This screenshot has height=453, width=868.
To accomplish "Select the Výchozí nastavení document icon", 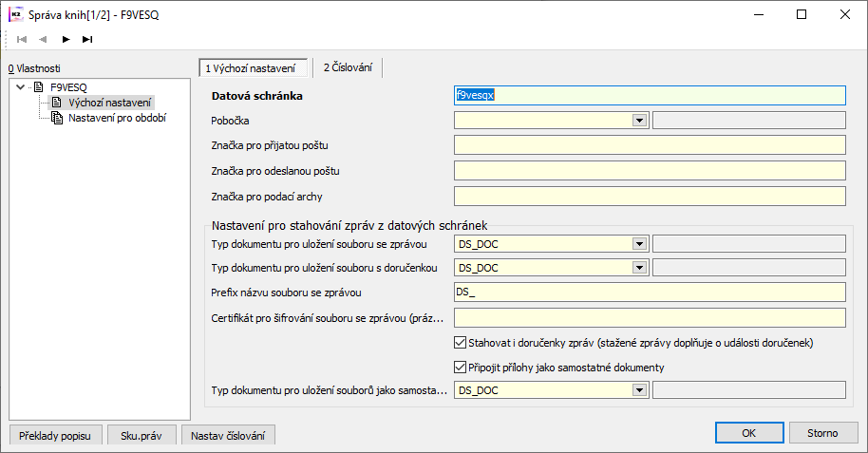I will (x=57, y=102).
